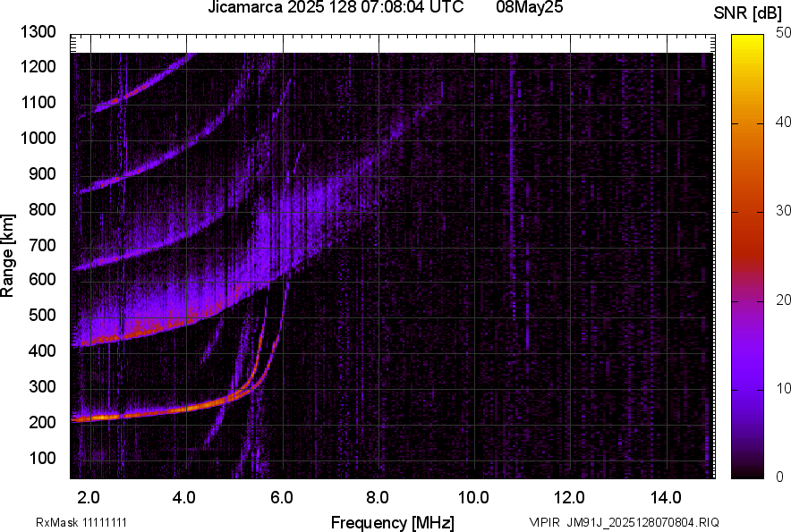The height and width of the screenshot is (532, 791).
Task: Click the 10.0 frequency tick label
Action: (473, 498)
